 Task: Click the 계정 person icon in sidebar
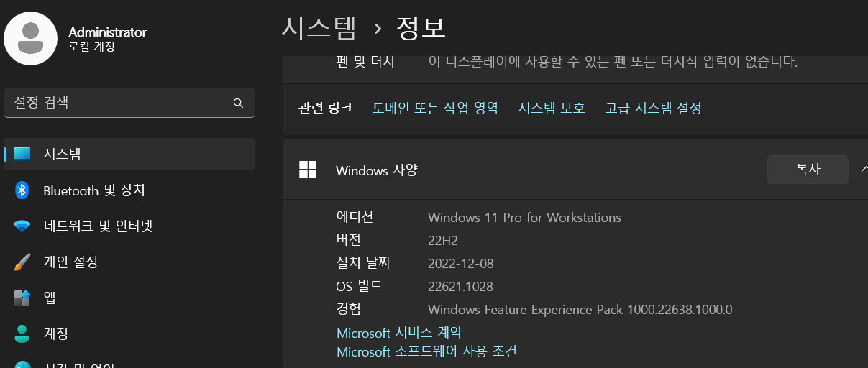click(22, 333)
